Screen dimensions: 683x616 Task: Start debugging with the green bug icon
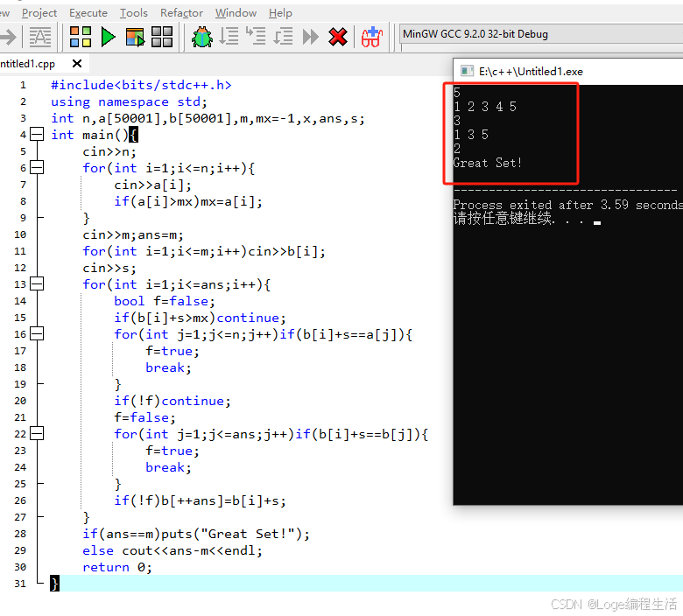point(202,37)
